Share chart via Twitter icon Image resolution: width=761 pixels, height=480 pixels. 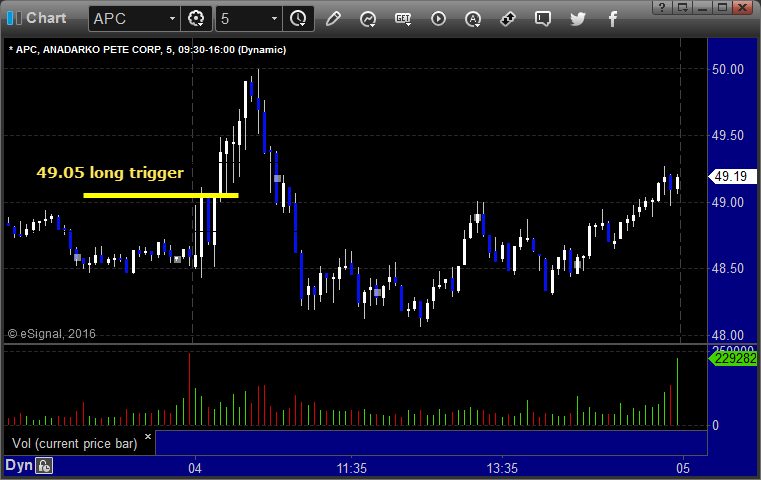578,19
